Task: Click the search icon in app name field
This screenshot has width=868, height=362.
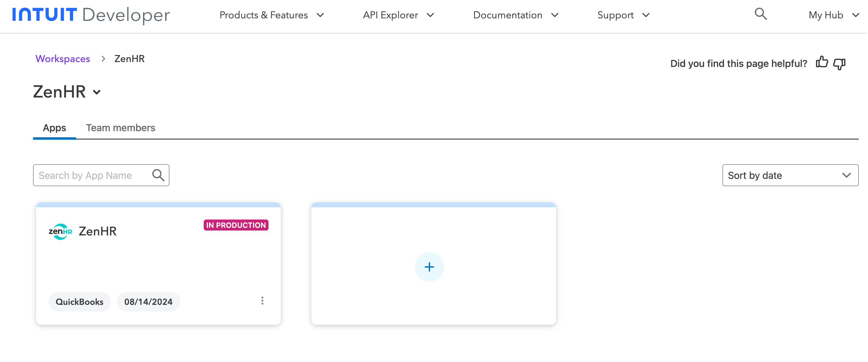Action: [158, 175]
